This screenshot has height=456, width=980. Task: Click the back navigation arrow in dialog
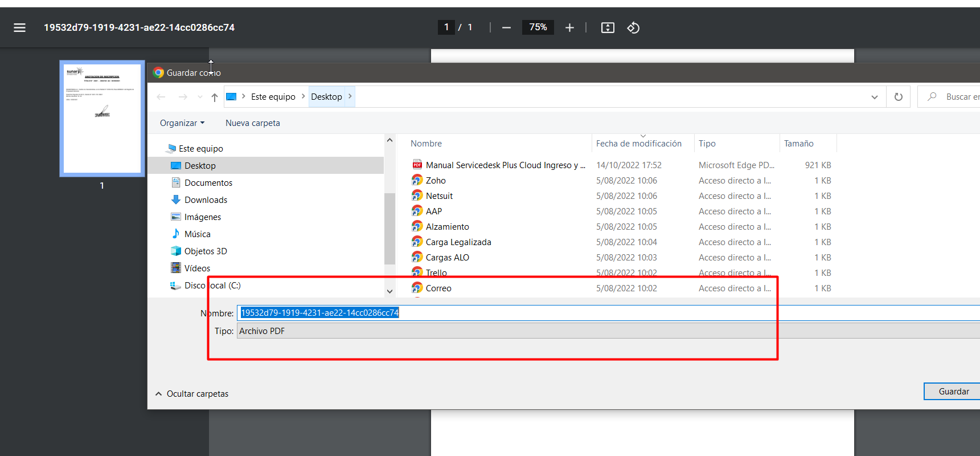161,97
